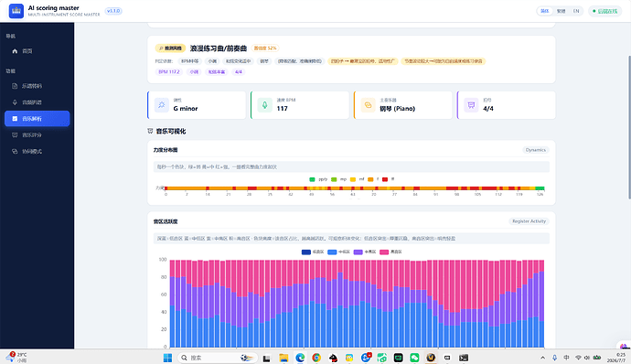The image size is (631, 364).
Task: Toggle the mf yellow legend swatch
Action: [353, 179]
